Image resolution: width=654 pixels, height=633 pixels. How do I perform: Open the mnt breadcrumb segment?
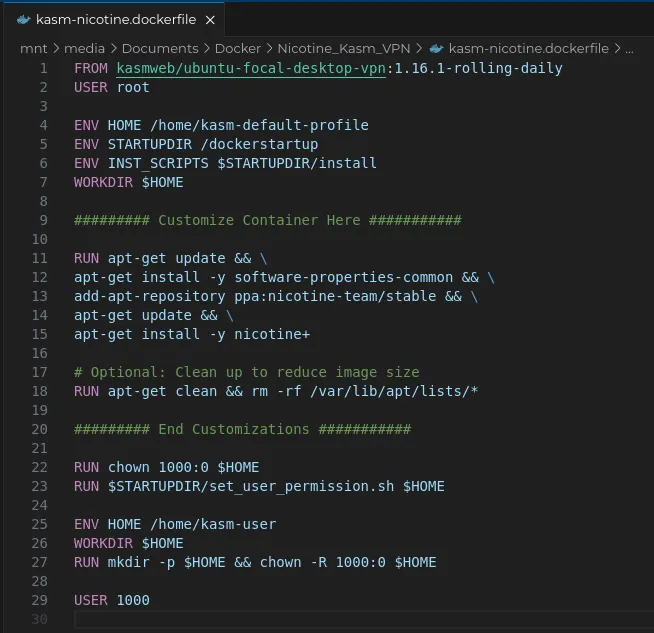coord(32,47)
